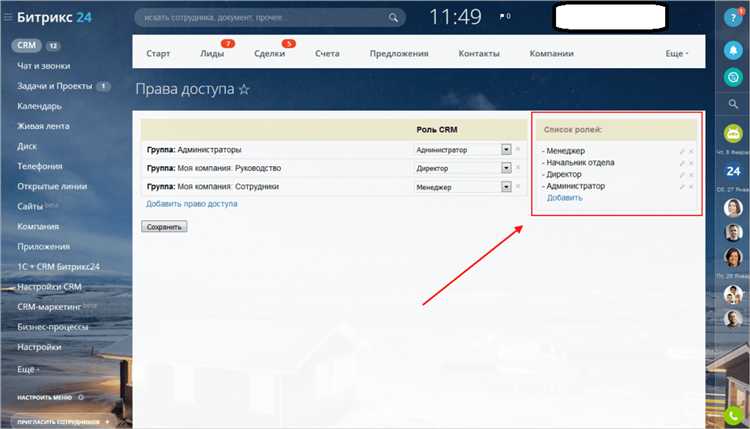Click the Менеджер role name in list
This screenshot has height=429, width=750.
click(565, 151)
